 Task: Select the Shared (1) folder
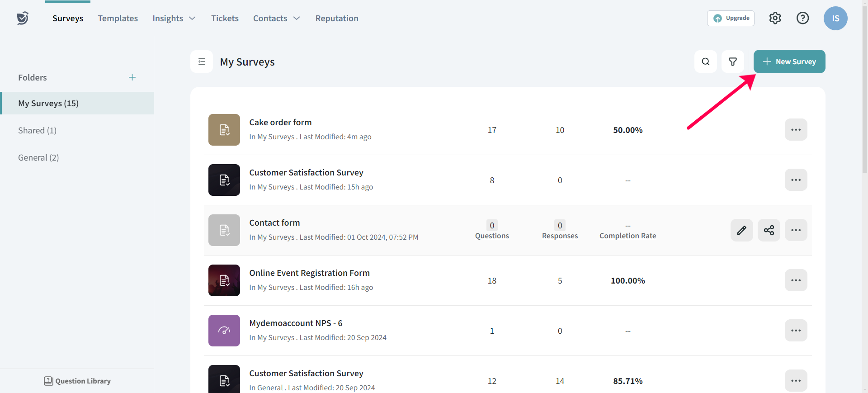coord(37,130)
